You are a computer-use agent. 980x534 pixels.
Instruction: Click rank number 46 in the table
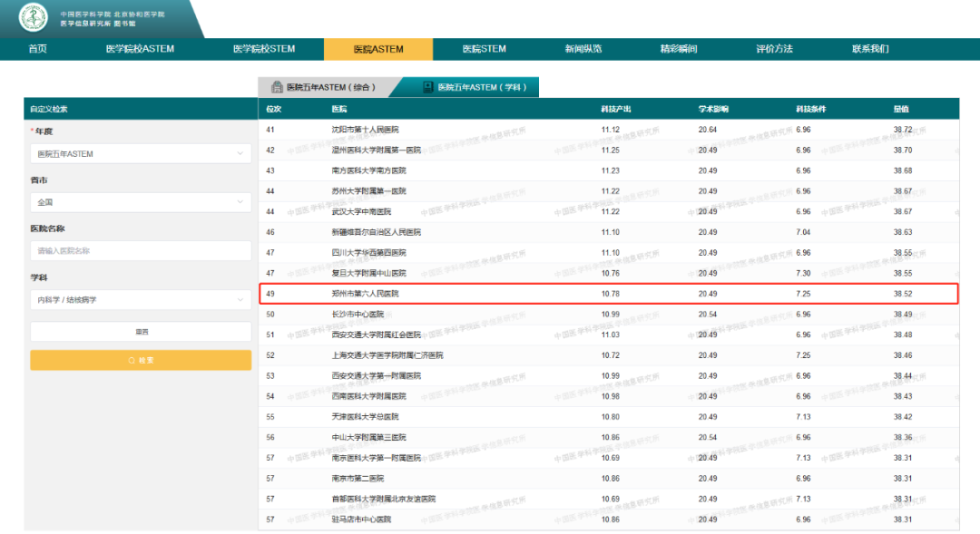tap(270, 232)
